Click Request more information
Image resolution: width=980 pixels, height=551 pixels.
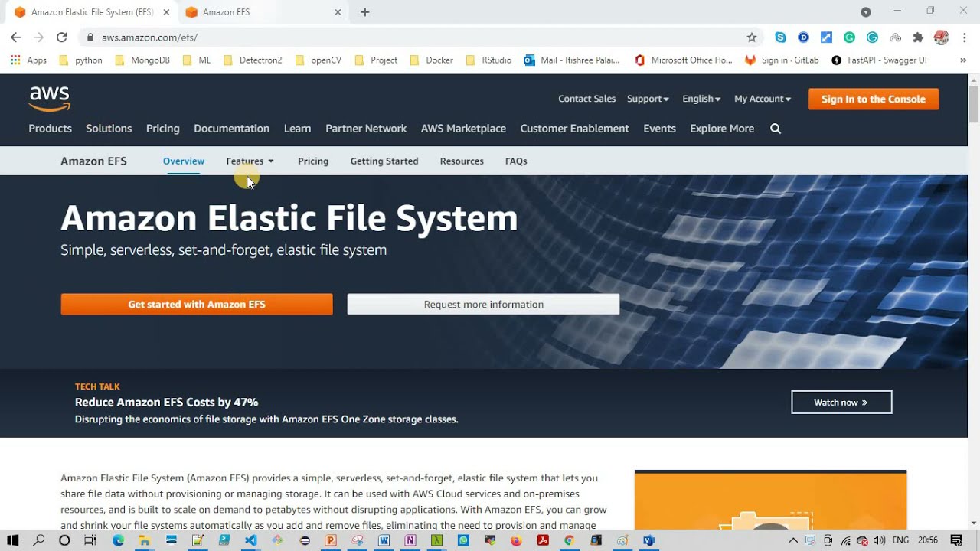coord(483,304)
